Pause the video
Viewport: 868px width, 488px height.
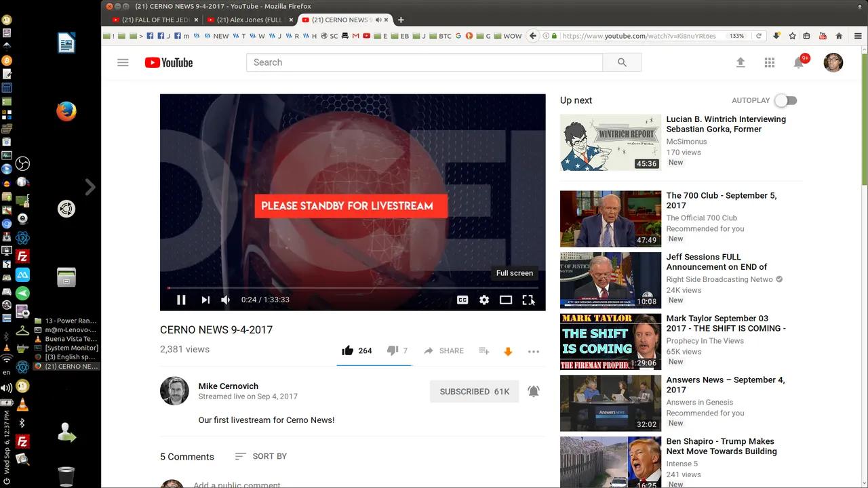click(181, 300)
